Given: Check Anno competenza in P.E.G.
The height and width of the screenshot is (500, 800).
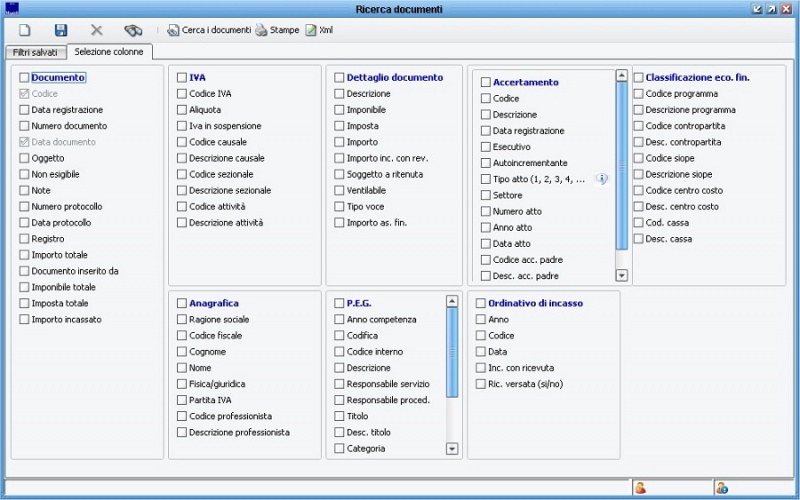Looking at the screenshot, I should (339, 319).
